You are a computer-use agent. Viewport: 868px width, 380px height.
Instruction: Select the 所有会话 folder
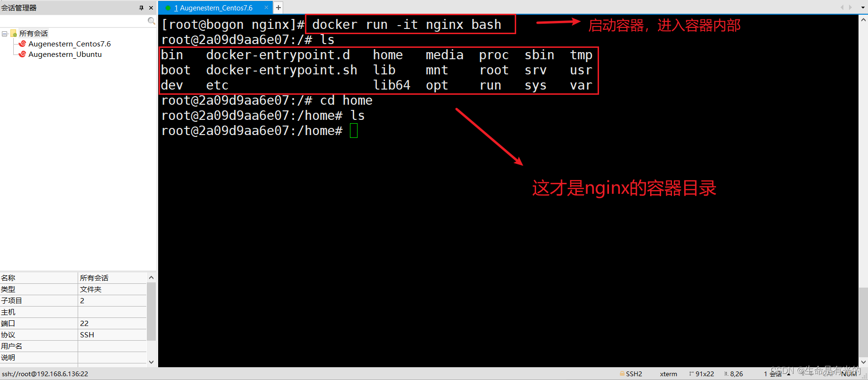pos(33,34)
